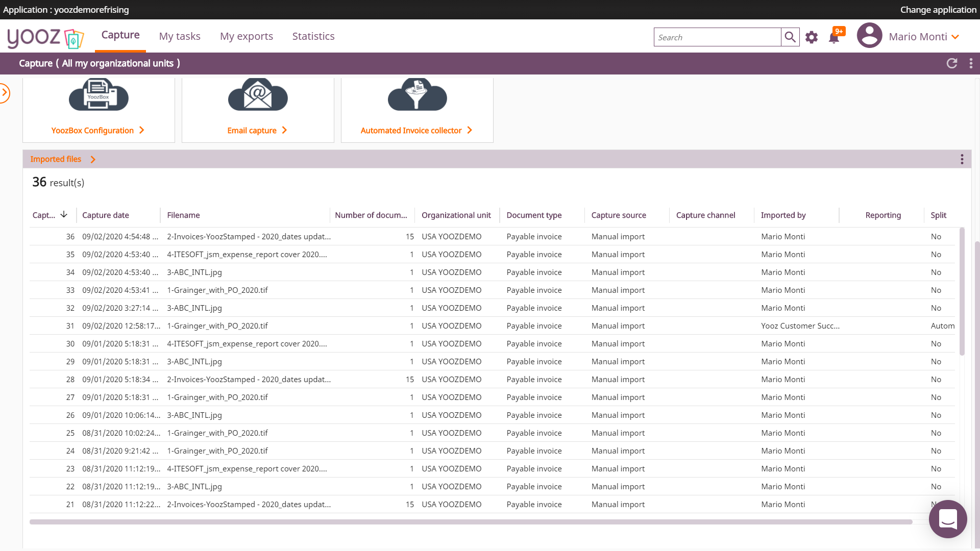Expand the Imported files section chevron
Screen dimensions: 980x551
pyautogui.click(x=93, y=160)
